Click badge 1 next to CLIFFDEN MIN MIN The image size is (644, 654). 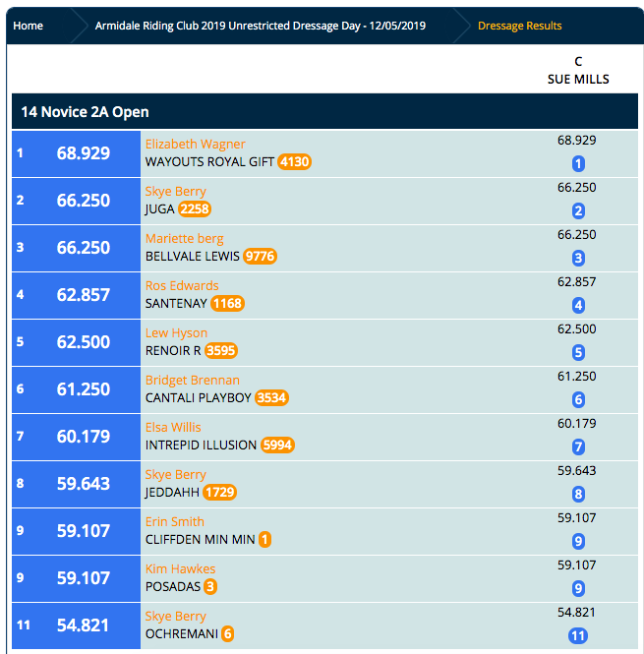(264, 539)
